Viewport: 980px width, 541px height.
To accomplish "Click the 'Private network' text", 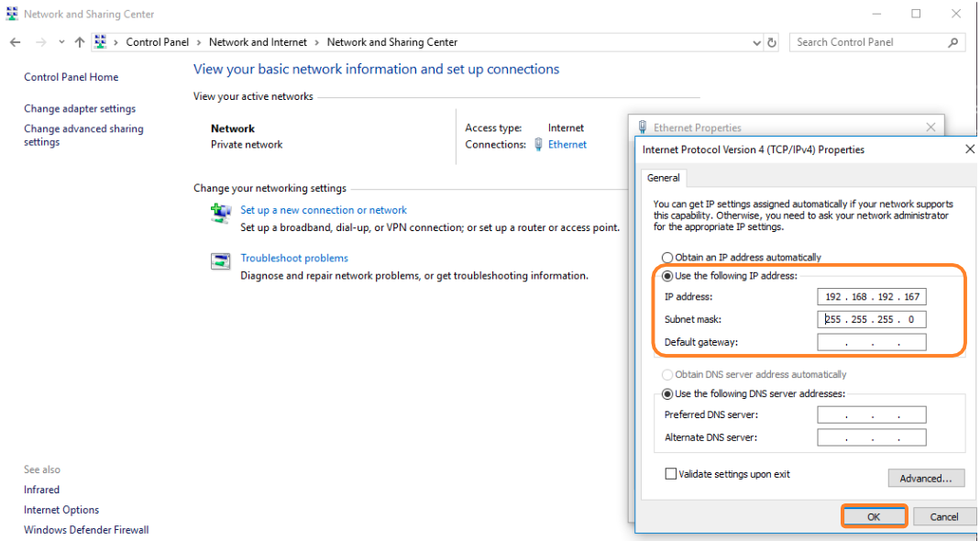I will pos(247,145).
